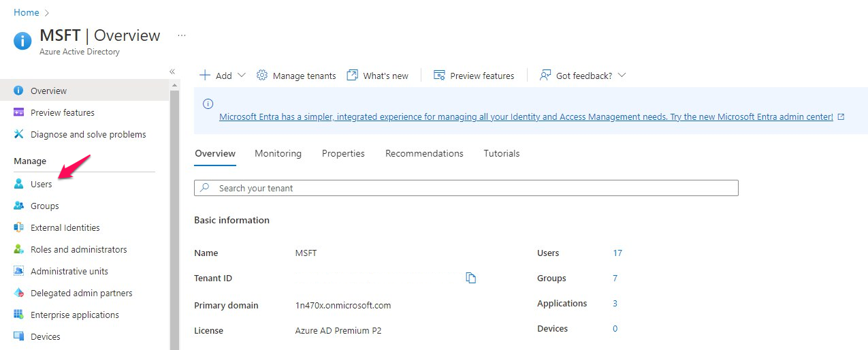The width and height of the screenshot is (868, 350).
Task: Open the ellipsis more options menu
Action: pyautogui.click(x=182, y=35)
